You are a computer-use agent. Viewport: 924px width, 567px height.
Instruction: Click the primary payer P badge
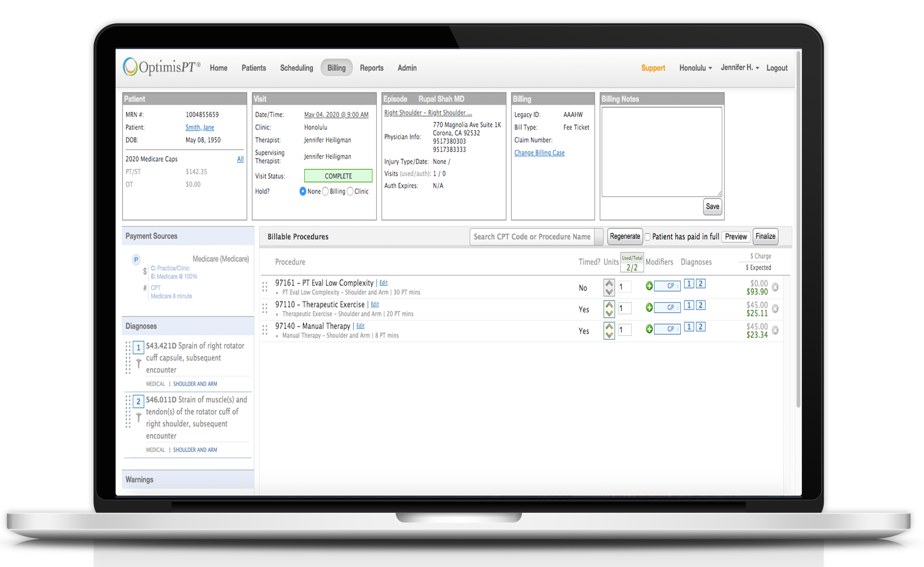[x=136, y=259]
